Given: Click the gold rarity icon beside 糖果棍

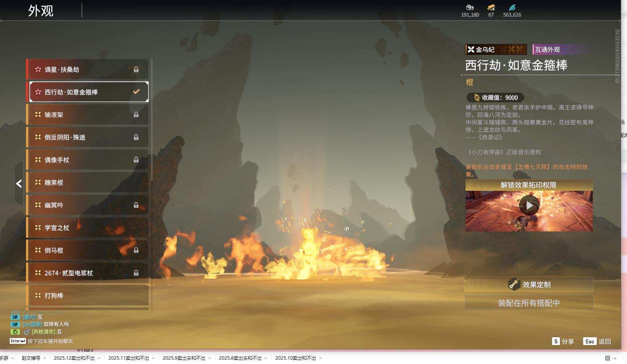Looking at the screenshot, I should pyautogui.click(x=38, y=182).
